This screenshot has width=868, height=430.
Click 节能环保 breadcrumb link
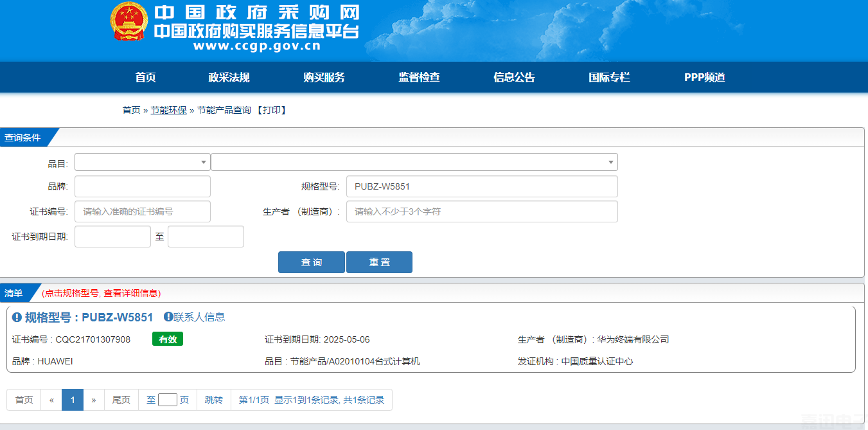[168, 110]
